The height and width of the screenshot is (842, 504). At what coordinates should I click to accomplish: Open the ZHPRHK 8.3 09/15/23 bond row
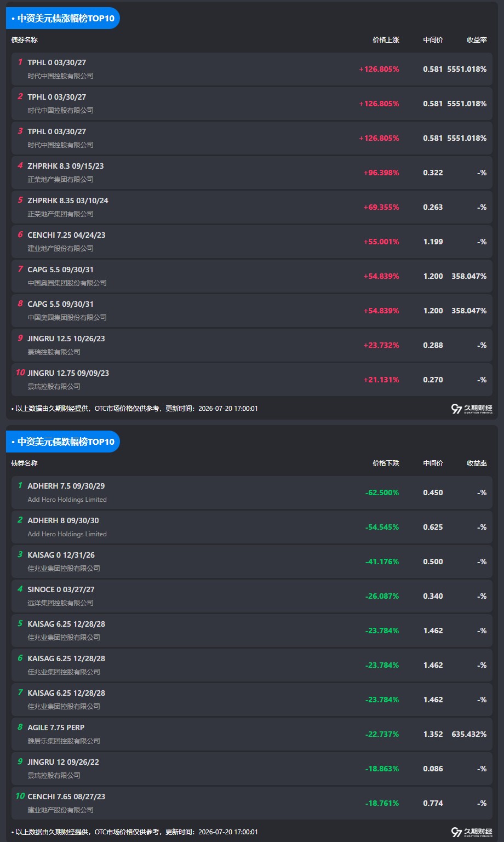click(252, 173)
